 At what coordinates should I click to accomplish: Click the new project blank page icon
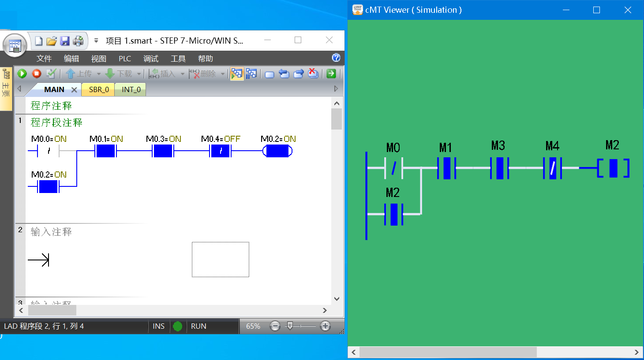[x=39, y=41]
